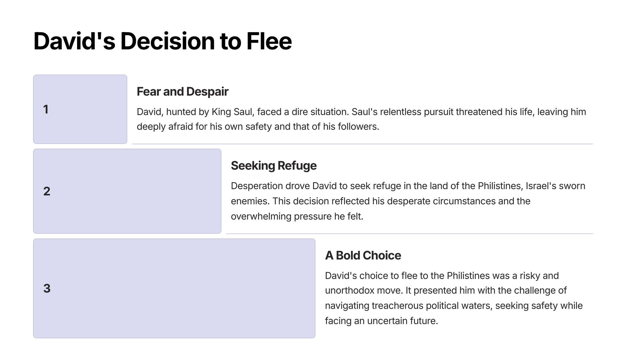631x364 pixels.
Task: Click the word "Flee" in the title
Action: 269,41
